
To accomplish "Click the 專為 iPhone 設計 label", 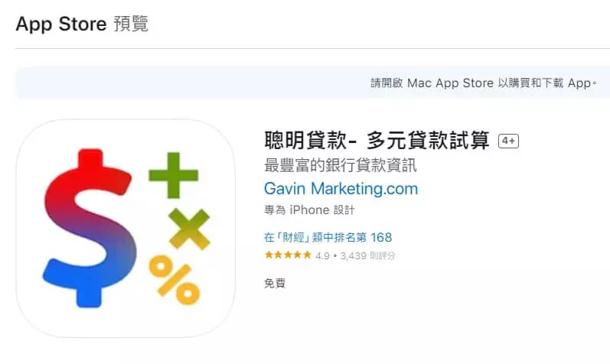I will [309, 210].
